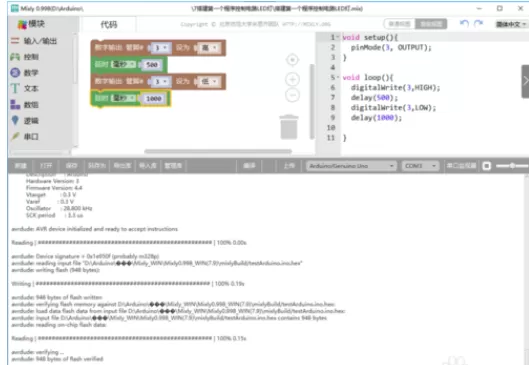Click 编译 compile button
The height and width of the screenshot is (365, 529).
pyautogui.click(x=249, y=166)
